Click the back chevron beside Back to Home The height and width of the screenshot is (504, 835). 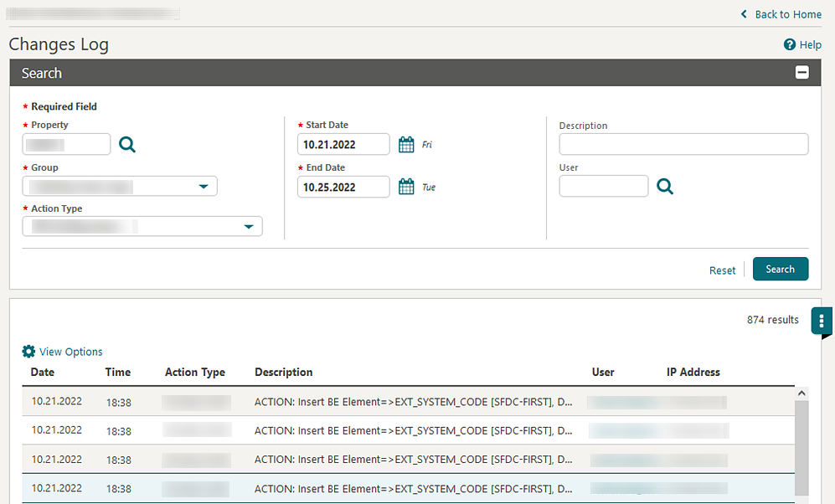[x=743, y=13]
